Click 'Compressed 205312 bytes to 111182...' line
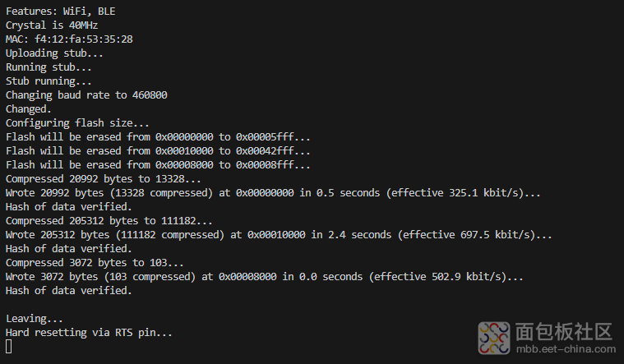Screen dimensions: 624x364 [x=109, y=221]
